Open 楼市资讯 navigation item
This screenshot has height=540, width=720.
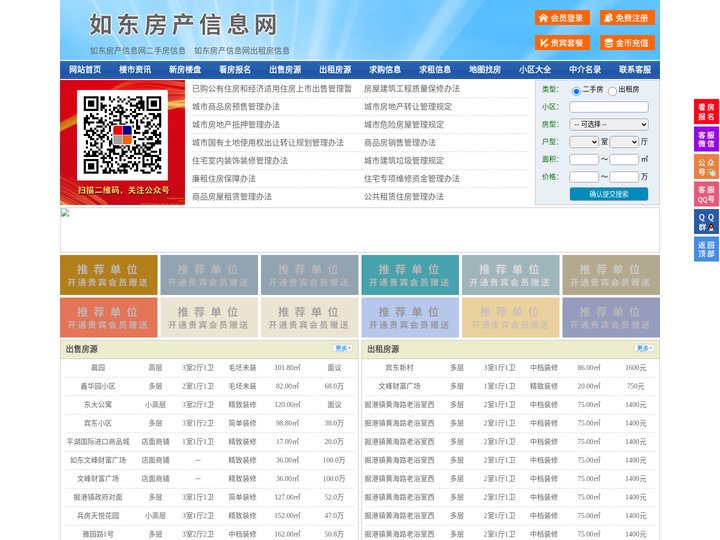click(135, 70)
